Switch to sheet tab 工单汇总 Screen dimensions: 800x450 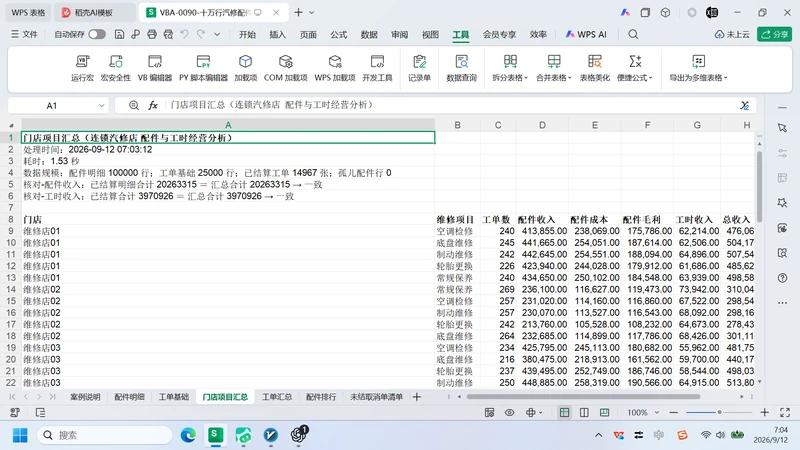click(x=277, y=397)
